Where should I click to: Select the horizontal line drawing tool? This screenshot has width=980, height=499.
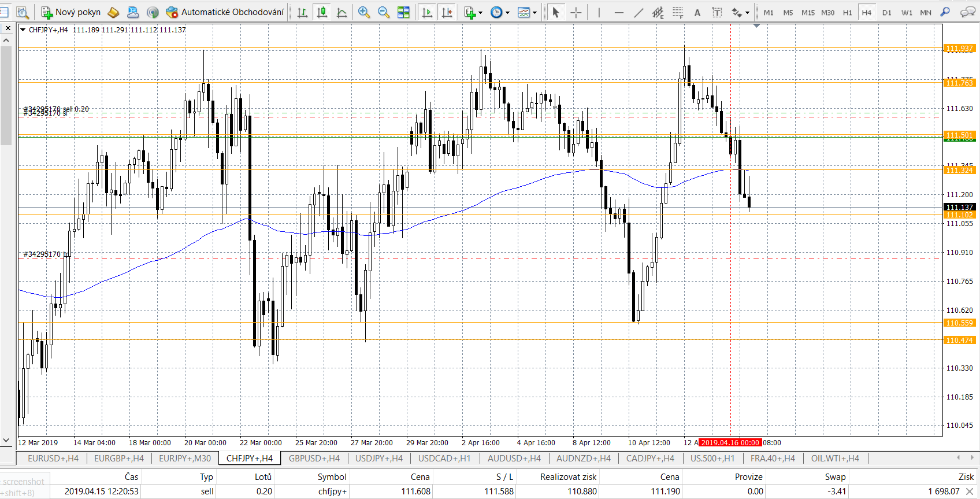619,12
